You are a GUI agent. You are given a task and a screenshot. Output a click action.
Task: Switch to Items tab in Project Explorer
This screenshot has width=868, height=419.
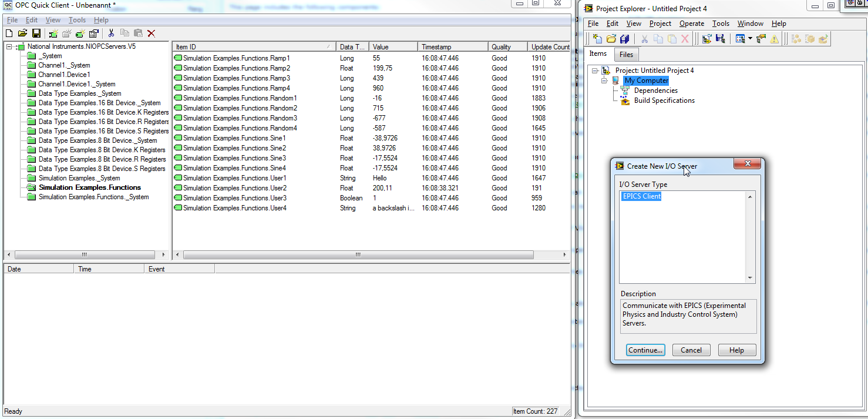pos(598,53)
